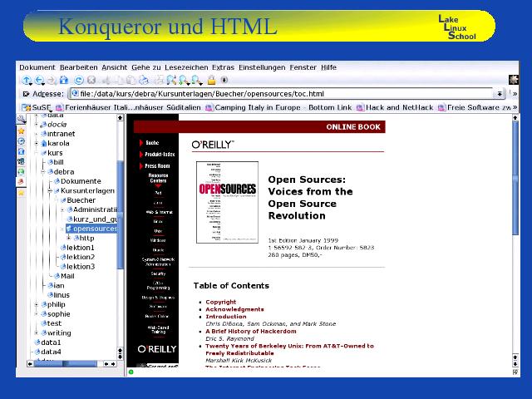Image resolution: width=532 pixels, height=399 pixels.
Task: Open Twenty Years of Berkeley Unix link
Action: (289, 349)
